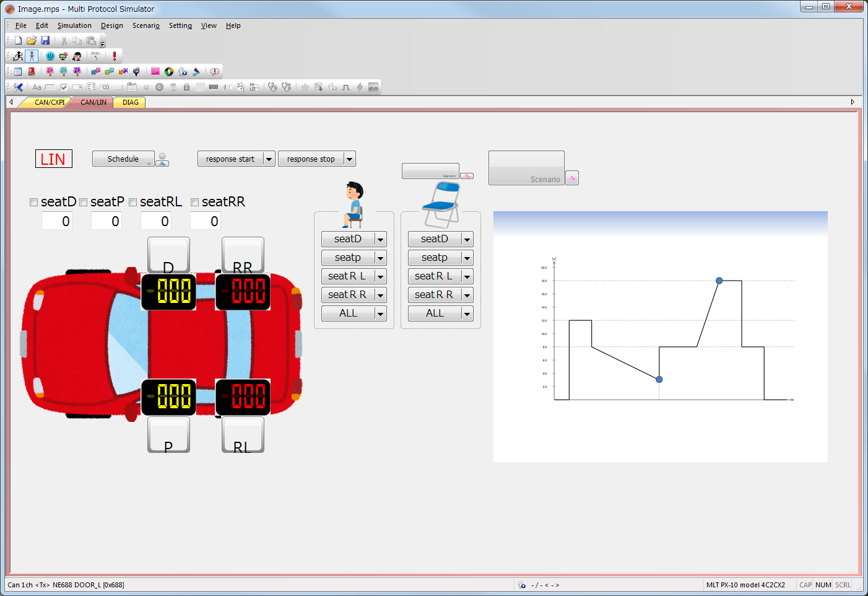868x596 pixels.
Task: Select the Aa text label tool
Action: click(37, 87)
